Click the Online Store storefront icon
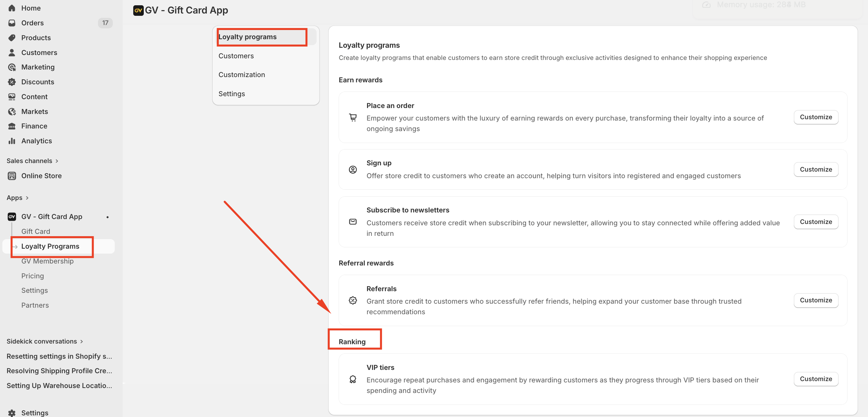868x417 pixels. pyautogui.click(x=12, y=176)
